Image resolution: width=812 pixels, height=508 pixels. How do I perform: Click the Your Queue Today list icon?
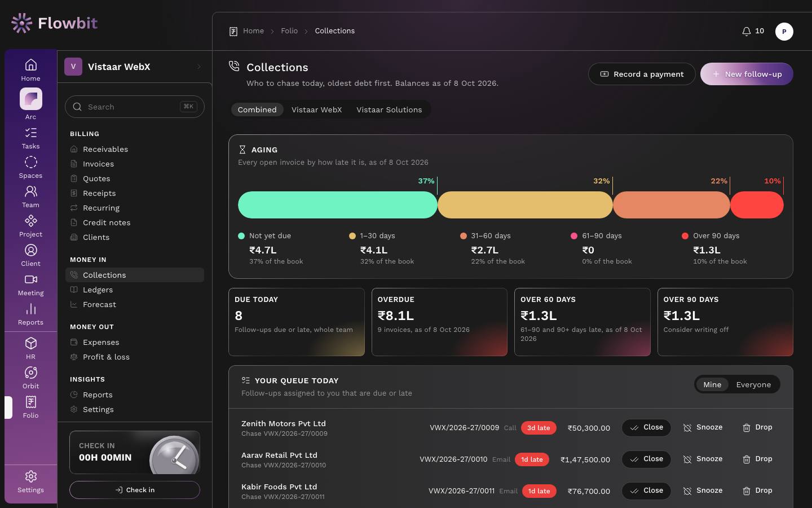click(x=245, y=380)
